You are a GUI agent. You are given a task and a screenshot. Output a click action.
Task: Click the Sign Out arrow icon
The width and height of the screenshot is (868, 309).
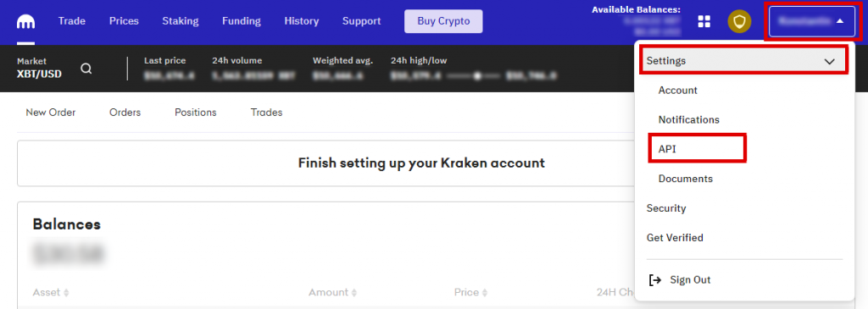click(x=655, y=280)
